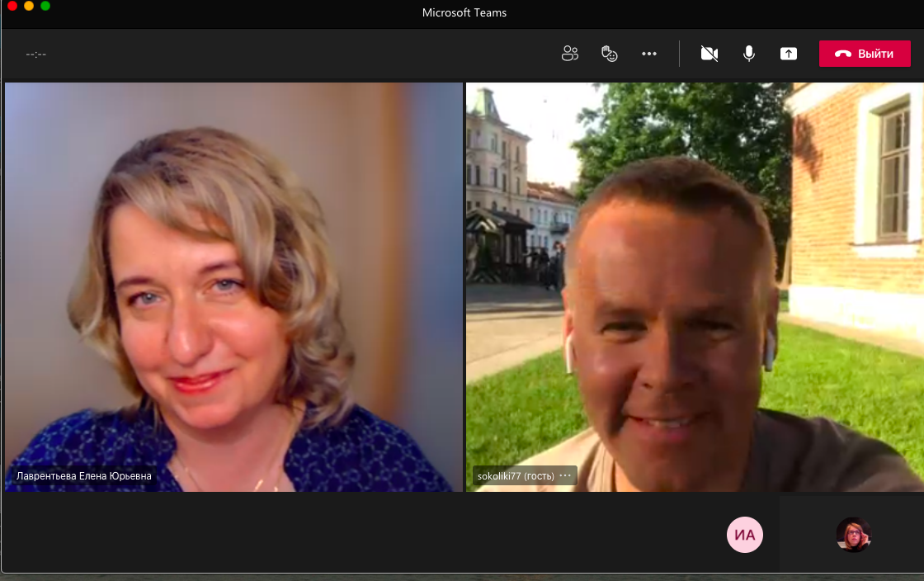Share your screen with the upload-arrow icon
924x581 pixels.
[789, 54]
